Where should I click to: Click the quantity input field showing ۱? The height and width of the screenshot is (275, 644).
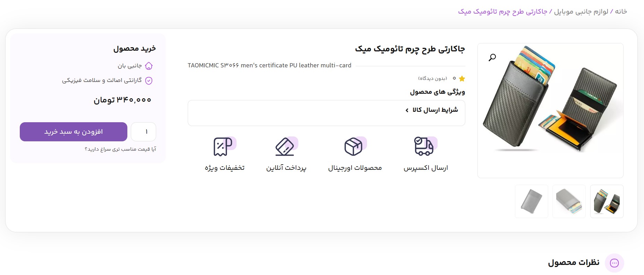143,132
